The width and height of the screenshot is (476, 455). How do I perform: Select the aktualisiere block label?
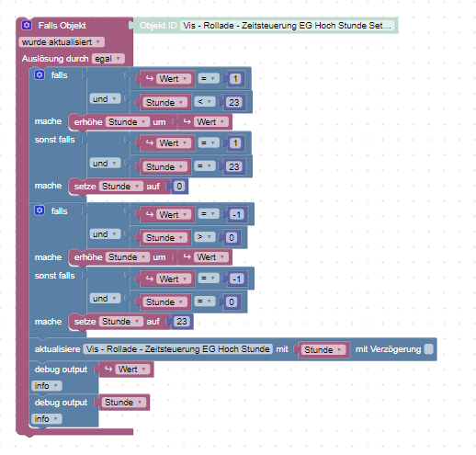57,349
